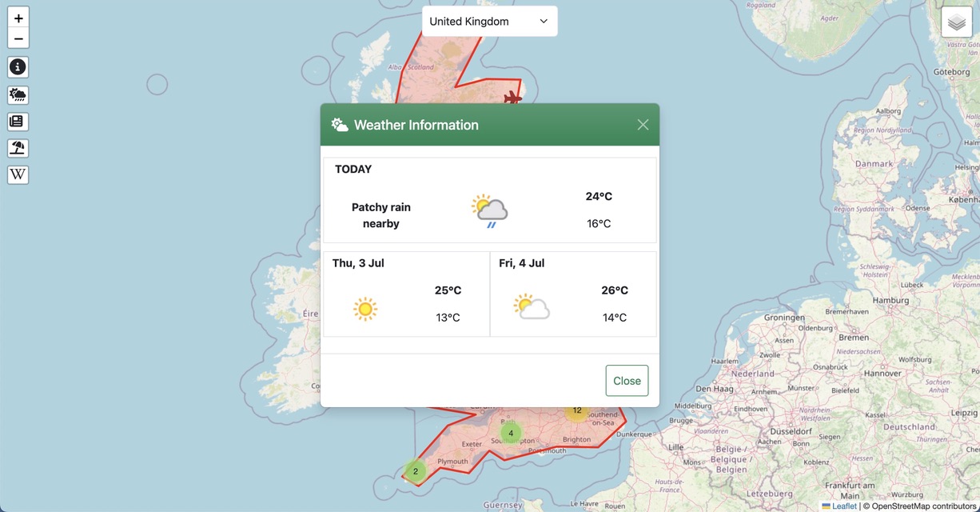
Task: Click the cloudy sun icon for Fri 4 Jul
Action: pyautogui.click(x=530, y=307)
